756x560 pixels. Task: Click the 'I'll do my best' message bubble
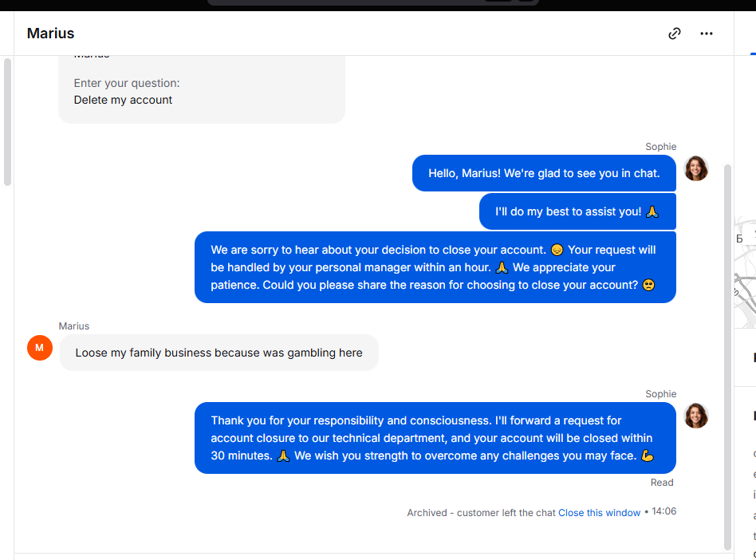[x=577, y=211]
